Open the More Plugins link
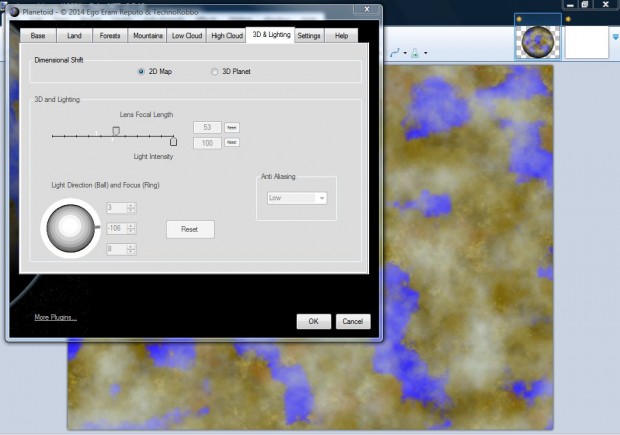Viewport: 620px width, 435px height. 55,317
